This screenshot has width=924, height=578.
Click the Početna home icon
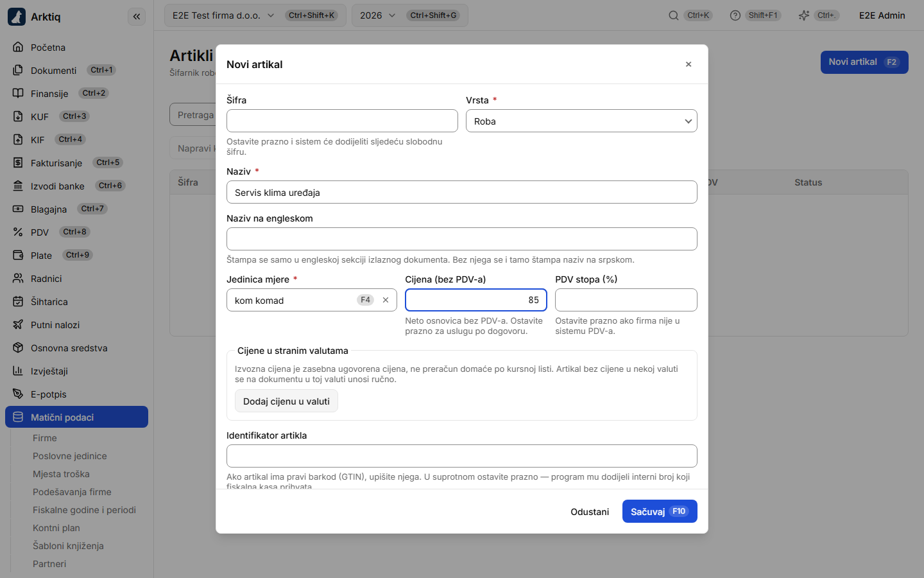point(18,47)
